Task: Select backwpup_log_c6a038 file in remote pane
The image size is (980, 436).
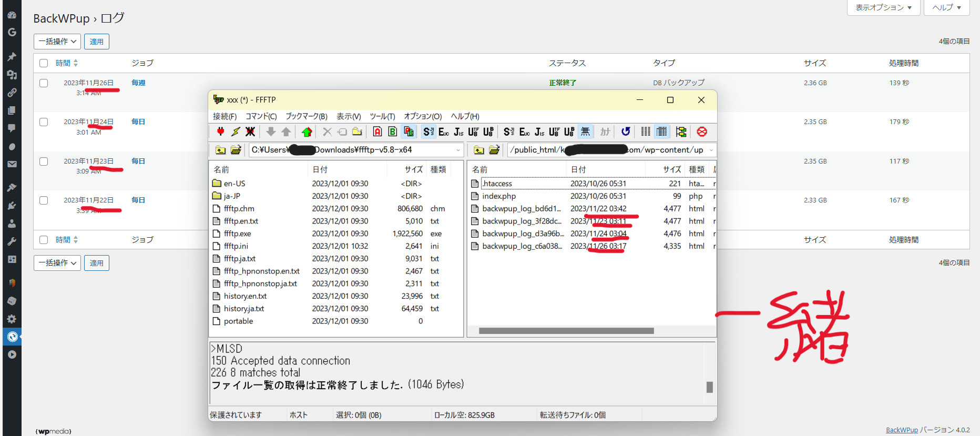Action: pyautogui.click(x=522, y=246)
